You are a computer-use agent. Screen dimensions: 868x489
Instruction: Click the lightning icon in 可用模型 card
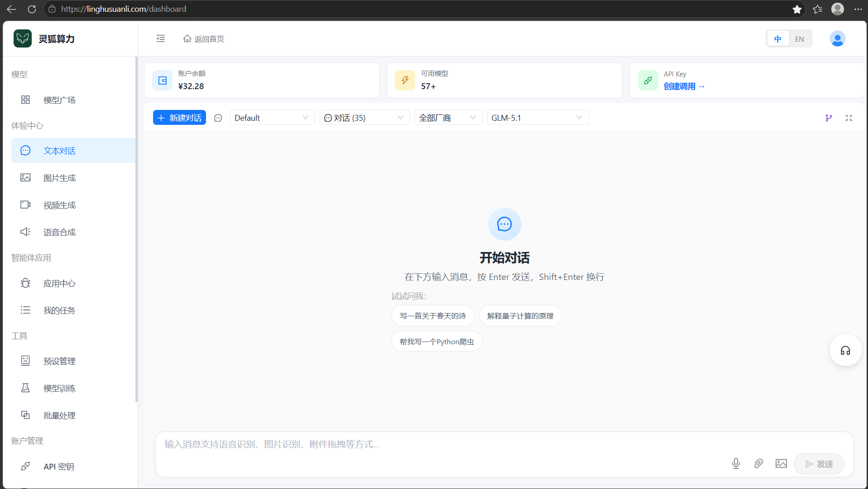point(405,81)
